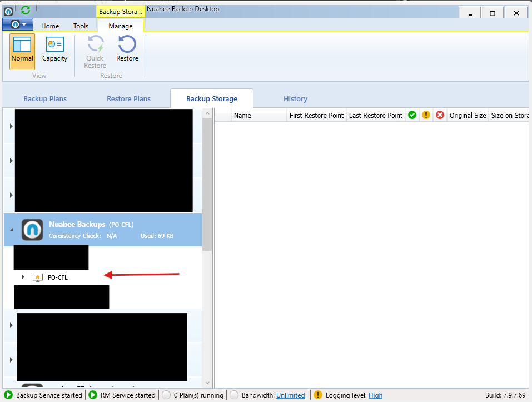Click the red error column icon
Viewport: 532px width, 402px height.
click(x=440, y=115)
